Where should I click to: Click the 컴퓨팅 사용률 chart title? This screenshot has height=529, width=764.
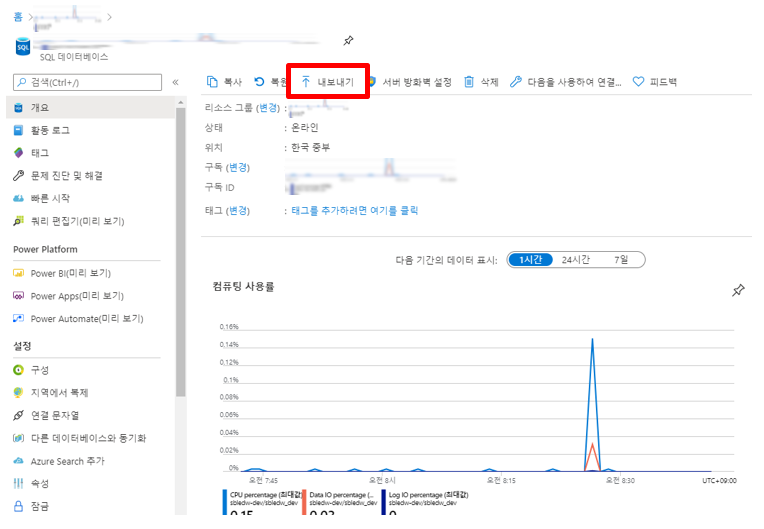(x=243, y=286)
